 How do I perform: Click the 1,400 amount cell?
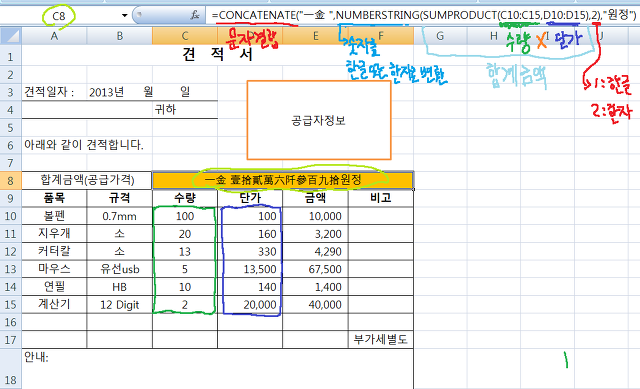pos(316,287)
